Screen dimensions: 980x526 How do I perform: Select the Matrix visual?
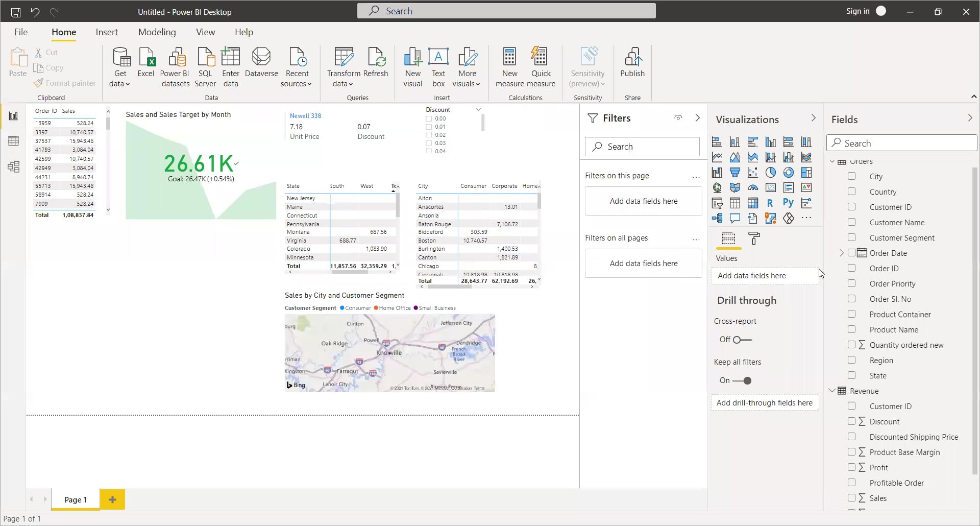point(753,203)
